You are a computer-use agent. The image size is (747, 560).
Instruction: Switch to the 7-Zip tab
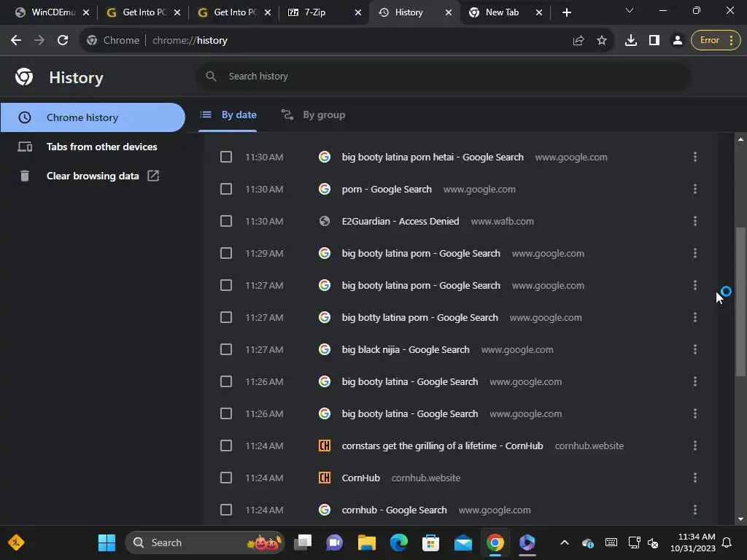(324, 12)
